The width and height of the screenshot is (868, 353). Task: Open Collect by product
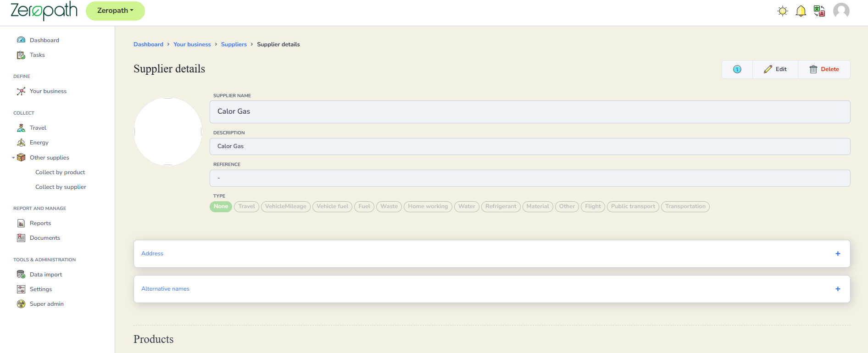pyautogui.click(x=60, y=172)
